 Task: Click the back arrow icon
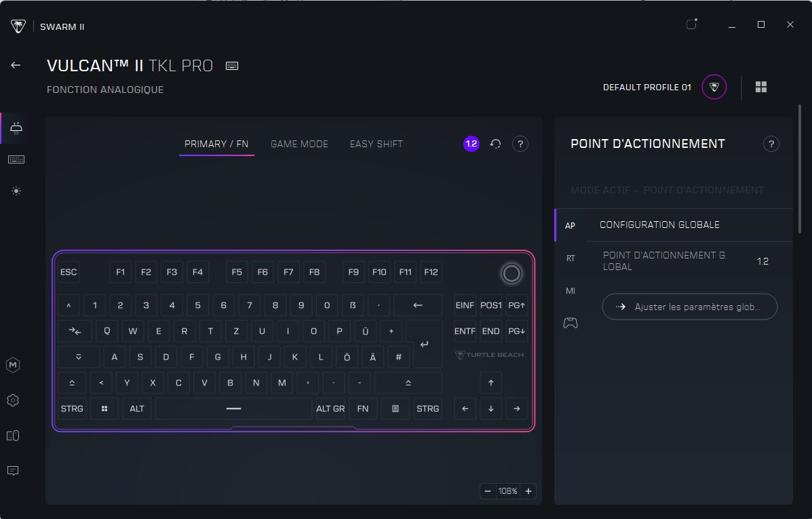16,65
